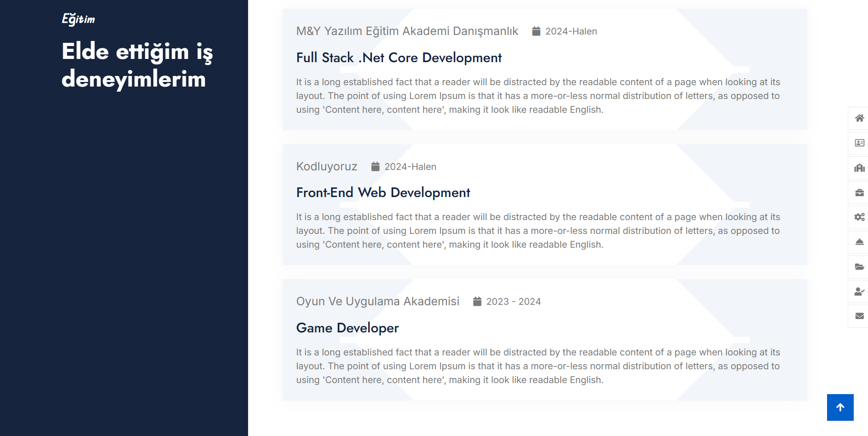Select the briefcase experience icon
The image size is (868, 436).
click(859, 192)
